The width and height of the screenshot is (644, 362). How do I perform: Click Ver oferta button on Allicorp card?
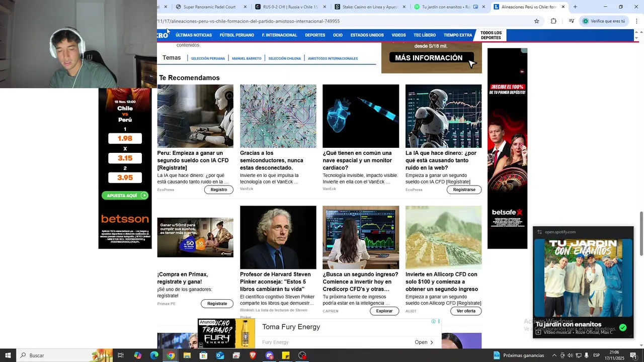coord(466,311)
